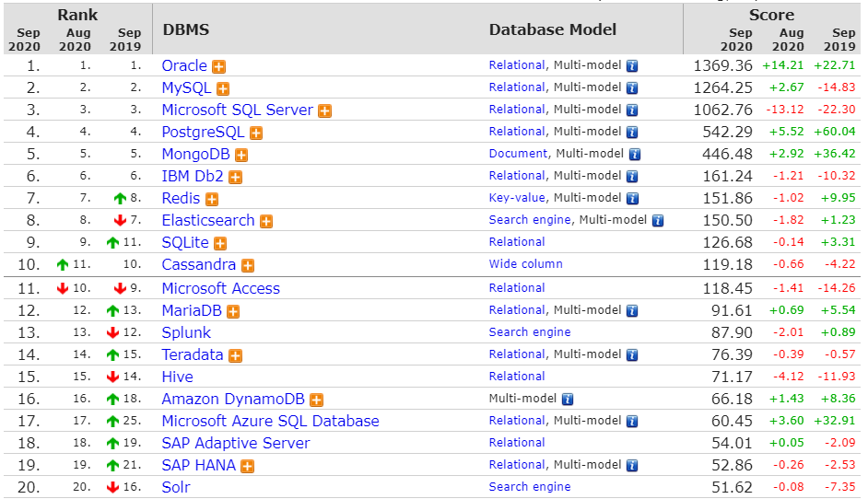868x499 pixels.
Task: Open the IBM Db2 link
Action: (193, 177)
